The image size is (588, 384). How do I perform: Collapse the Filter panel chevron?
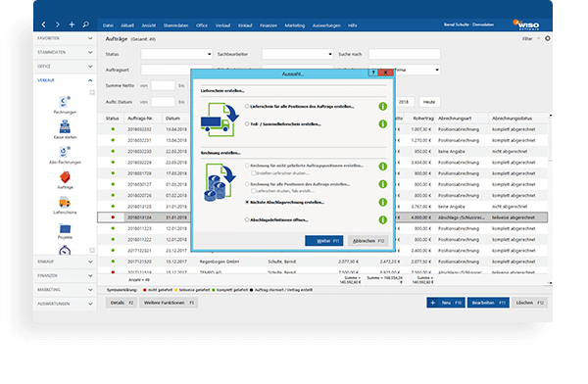pos(538,38)
